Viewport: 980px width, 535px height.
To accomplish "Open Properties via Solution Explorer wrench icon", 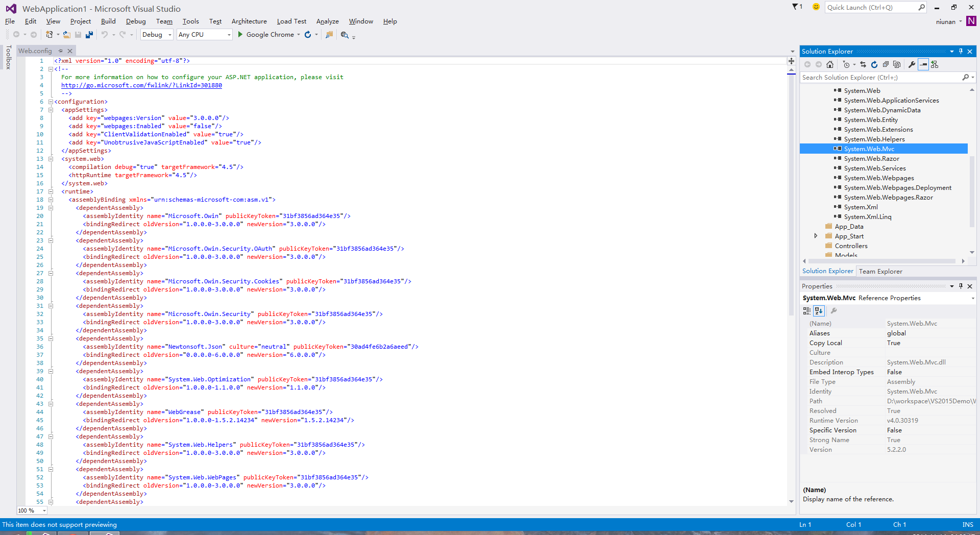I will [912, 64].
